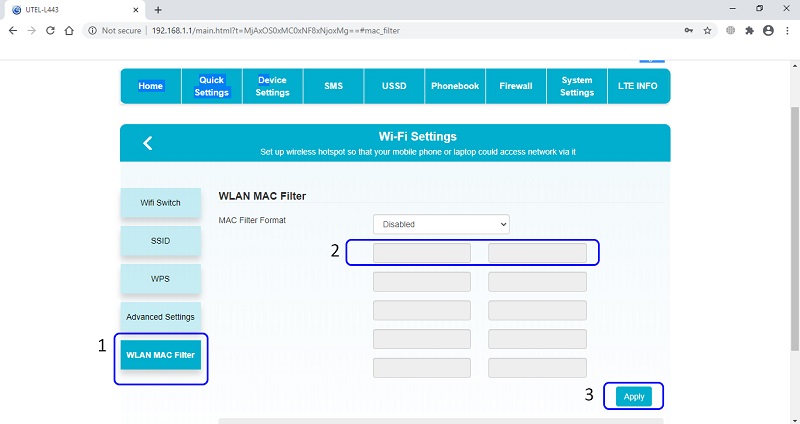Open Device Settings menu
Image resolution: width=800 pixels, height=424 pixels.
pyautogui.click(x=272, y=86)
